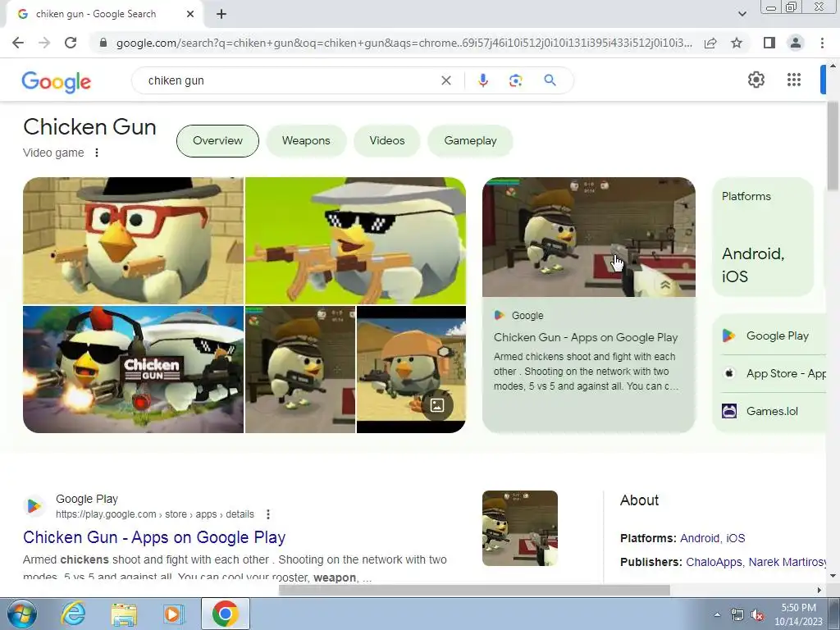Open the Chrome profile avatar
The width and height of the screenshot is (840, 630).
[796, 43]
